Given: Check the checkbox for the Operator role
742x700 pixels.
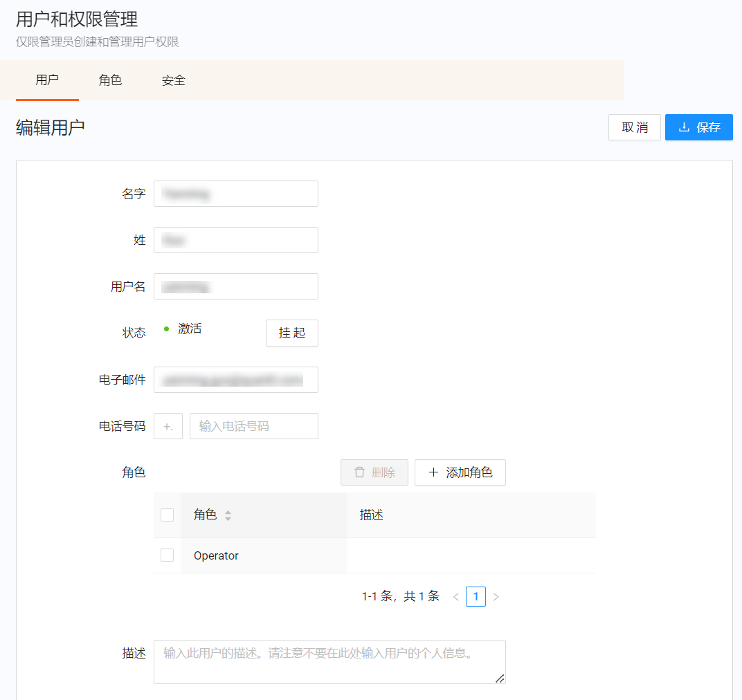Looking at the screenshot, I should point(167,555).
